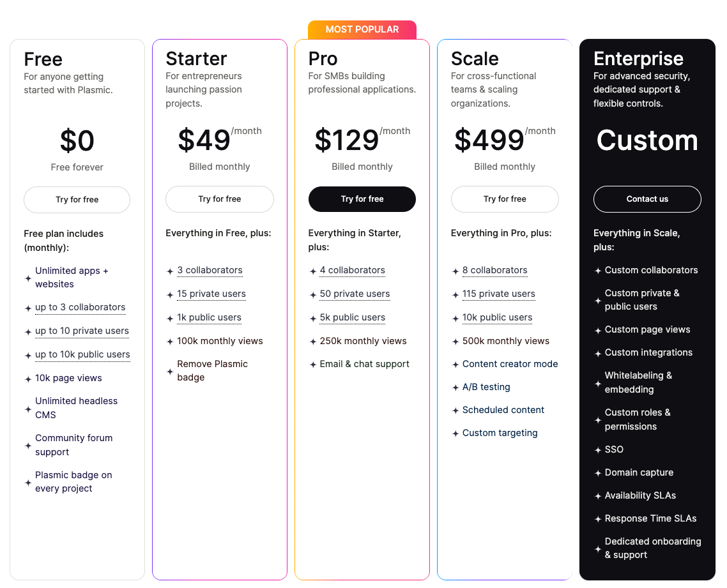Click sparkle icon next to Custom targeting

point(455,433)
